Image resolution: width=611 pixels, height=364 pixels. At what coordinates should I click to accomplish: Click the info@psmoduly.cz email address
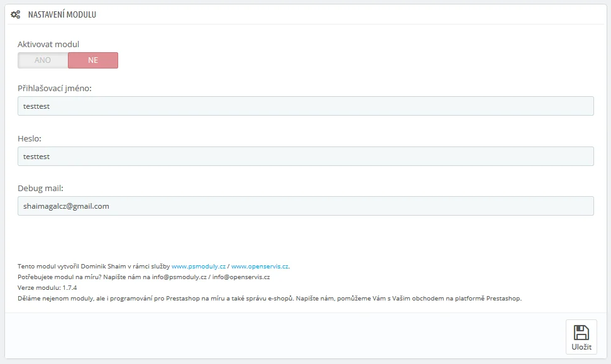pyautogui.click(x=179, y=277)
